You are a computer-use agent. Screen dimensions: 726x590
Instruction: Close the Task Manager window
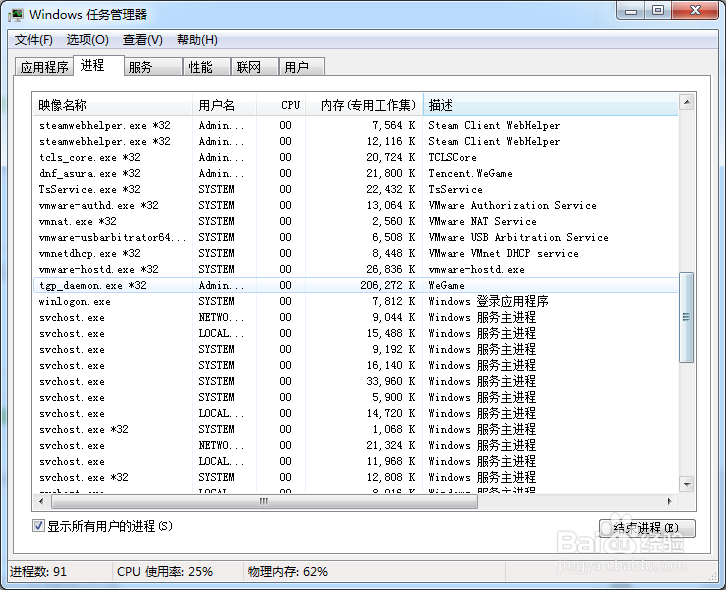pyautogui.click(x=695, y=11)
